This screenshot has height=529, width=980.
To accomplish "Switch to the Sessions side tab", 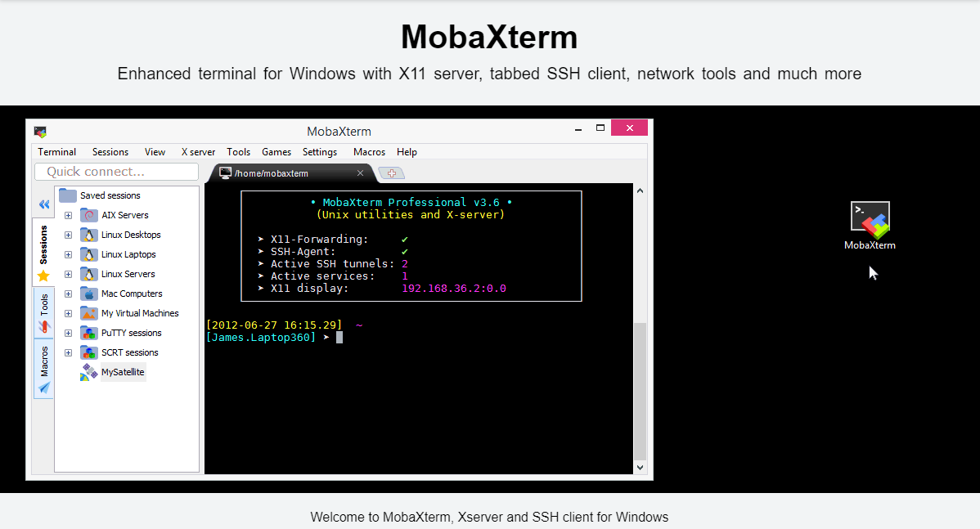I will (43, 252).
